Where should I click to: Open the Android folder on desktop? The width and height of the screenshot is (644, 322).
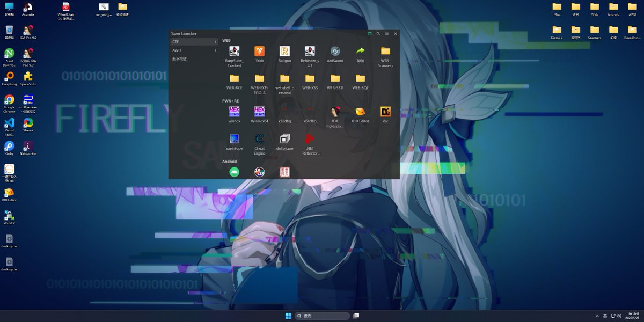tap(613, 9)
